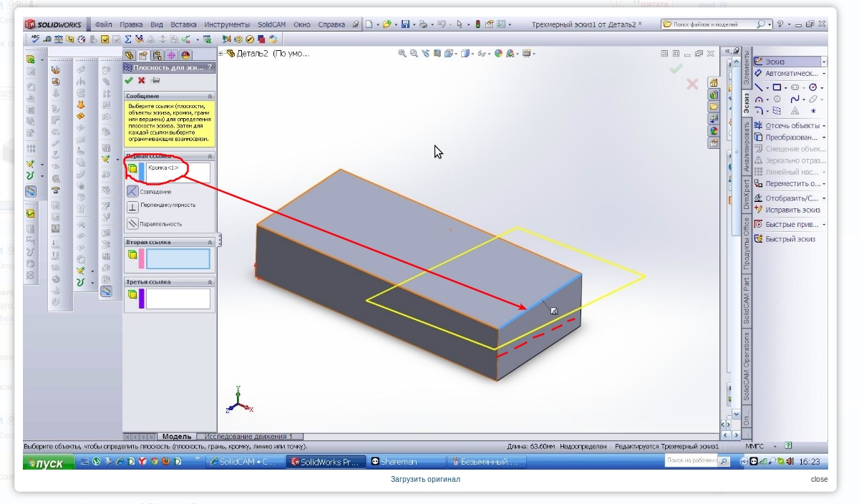The image size is (859, 504).
Task: Close the image viewer via close link
Action: (819, 479)
